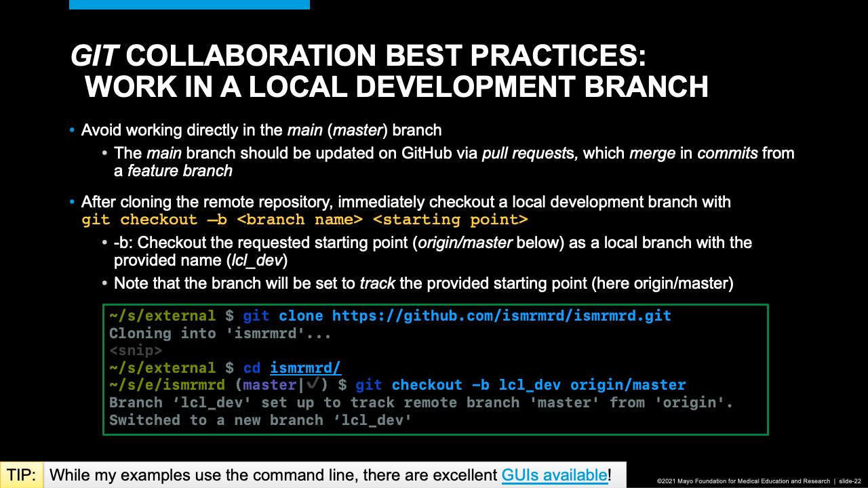Click the yellow git checkout command syntax line
This screenshot has width=868, height=488.
coord(304,220)
